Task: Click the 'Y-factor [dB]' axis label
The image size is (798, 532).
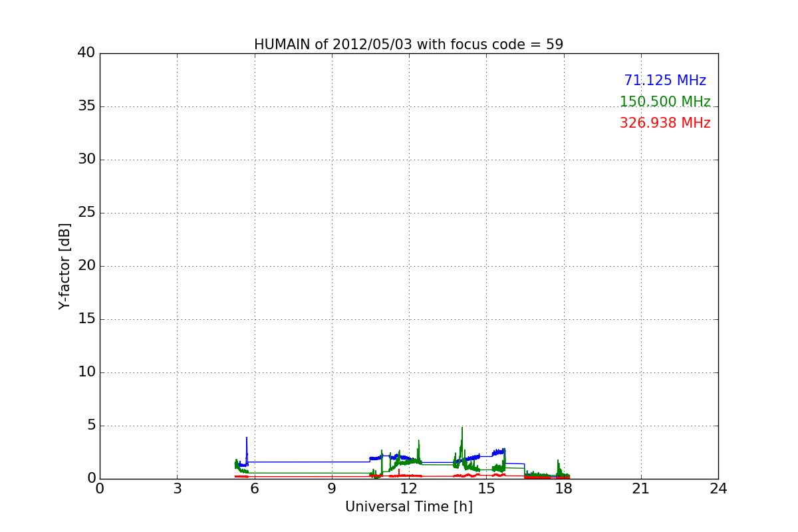Action: click(65, 266)
